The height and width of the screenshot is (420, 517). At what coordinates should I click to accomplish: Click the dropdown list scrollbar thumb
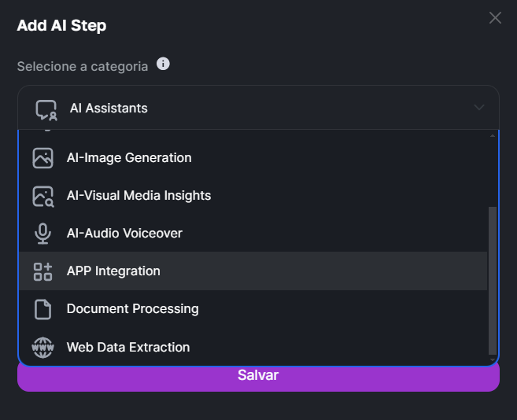[493, 281]
